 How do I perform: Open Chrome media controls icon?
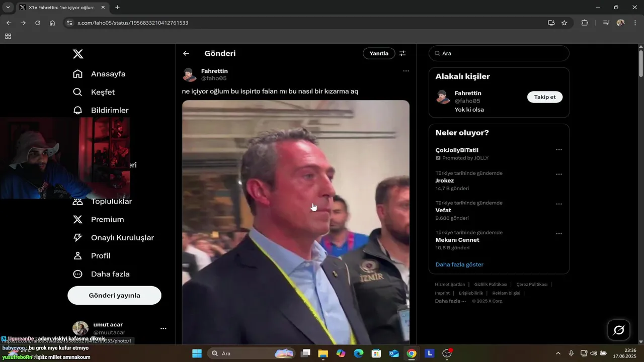coord(606,23)
